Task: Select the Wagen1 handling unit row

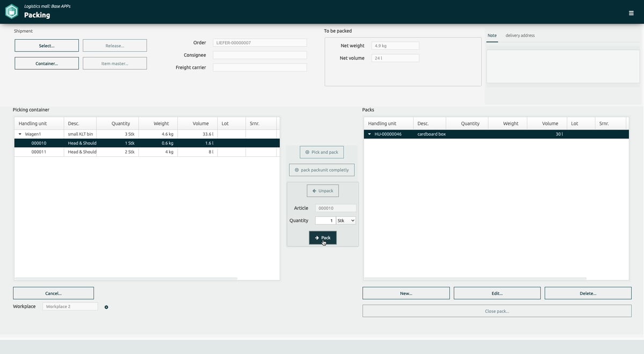Action: point(147,134)
